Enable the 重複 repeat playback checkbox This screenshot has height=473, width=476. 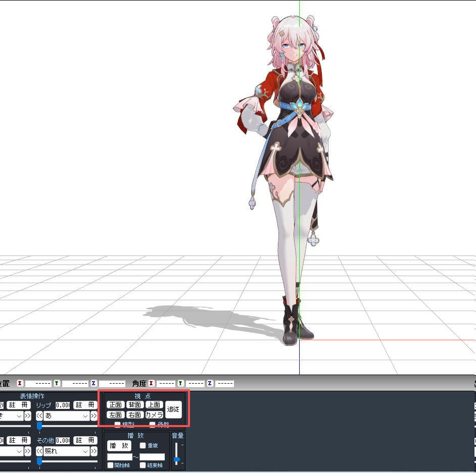143,445
